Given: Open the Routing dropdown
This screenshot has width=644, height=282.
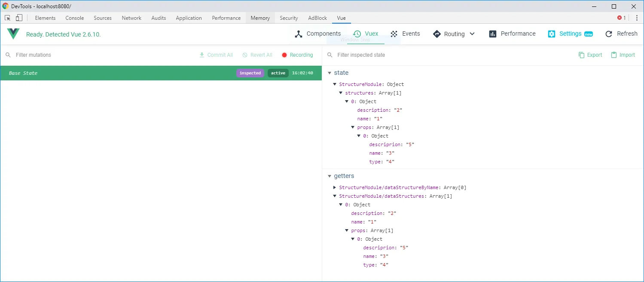Looking at the screenshot, I should click(454, 34).
